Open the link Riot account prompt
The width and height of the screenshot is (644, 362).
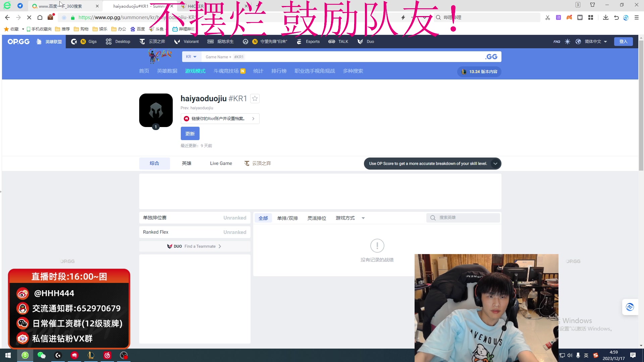[x=220, y=119]
